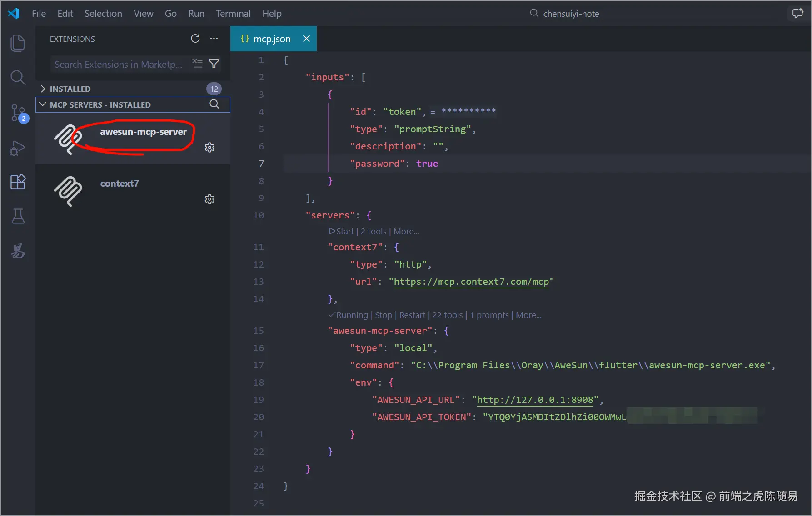Image resolution: width=812 pixels, height=516 pixels.
Task: Open the Search view in activity bar
Action: pyautogui.click(x=18, y=78)
